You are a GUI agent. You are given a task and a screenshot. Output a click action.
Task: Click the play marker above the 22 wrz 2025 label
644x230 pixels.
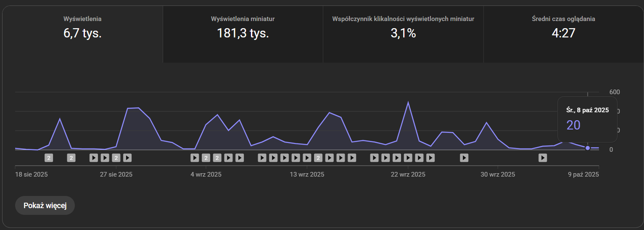(x=408, y=158)
